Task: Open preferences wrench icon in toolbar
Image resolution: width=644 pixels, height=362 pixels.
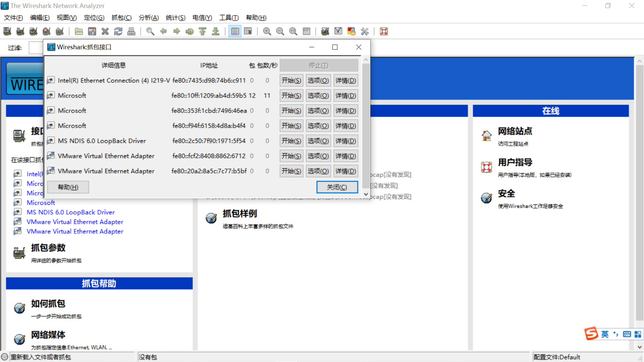Action: pyautogui.click(x=365, y=32)
